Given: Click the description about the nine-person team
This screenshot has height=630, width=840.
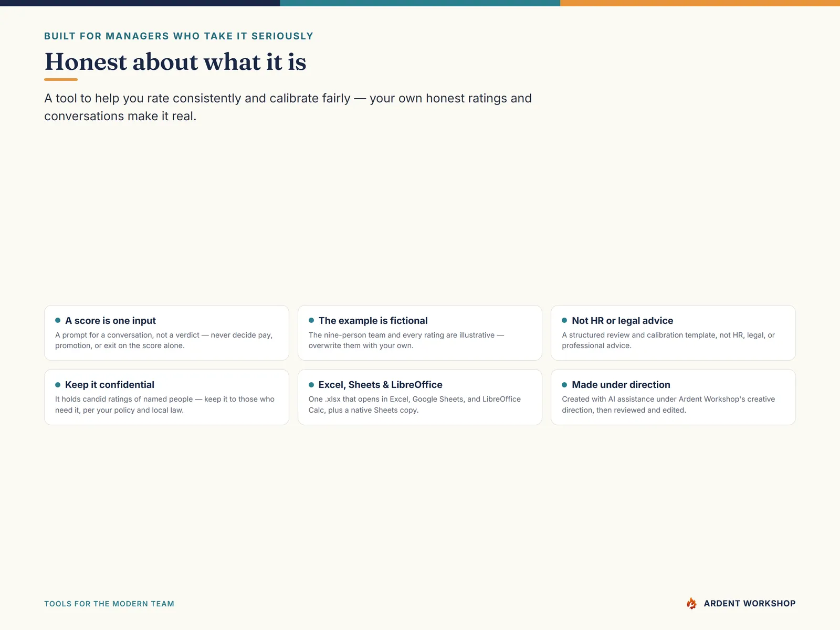Looking at the screenshot, I should point(406,340).
